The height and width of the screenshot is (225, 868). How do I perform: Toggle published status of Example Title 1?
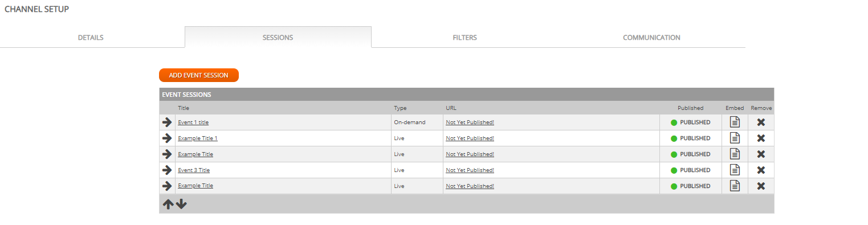pos(691,138)
